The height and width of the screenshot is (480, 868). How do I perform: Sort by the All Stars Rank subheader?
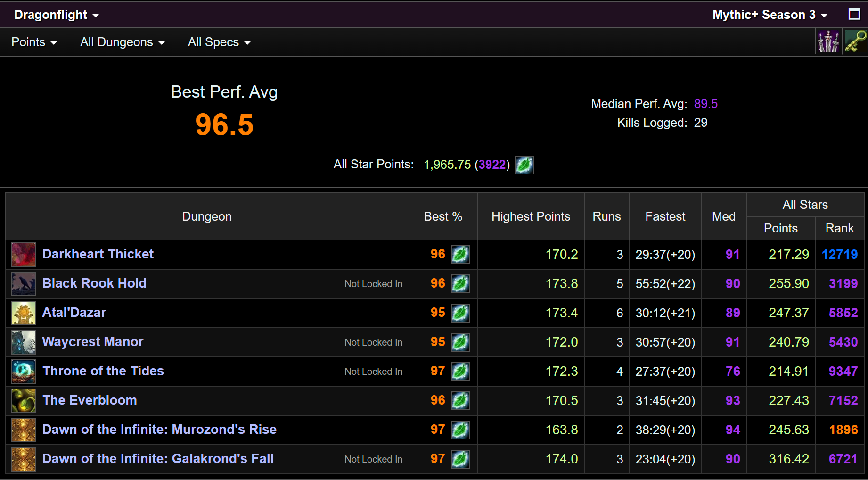[x=839, y=228]
